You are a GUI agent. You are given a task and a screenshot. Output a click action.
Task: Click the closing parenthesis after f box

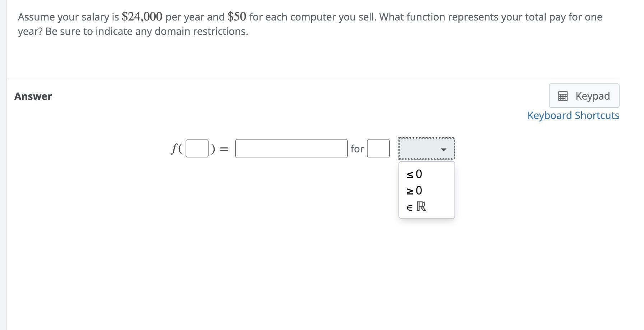(x=213, y=149)
